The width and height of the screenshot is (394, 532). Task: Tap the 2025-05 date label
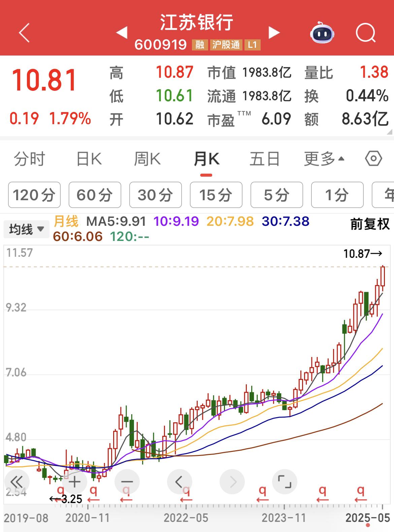tap(368, 518)
